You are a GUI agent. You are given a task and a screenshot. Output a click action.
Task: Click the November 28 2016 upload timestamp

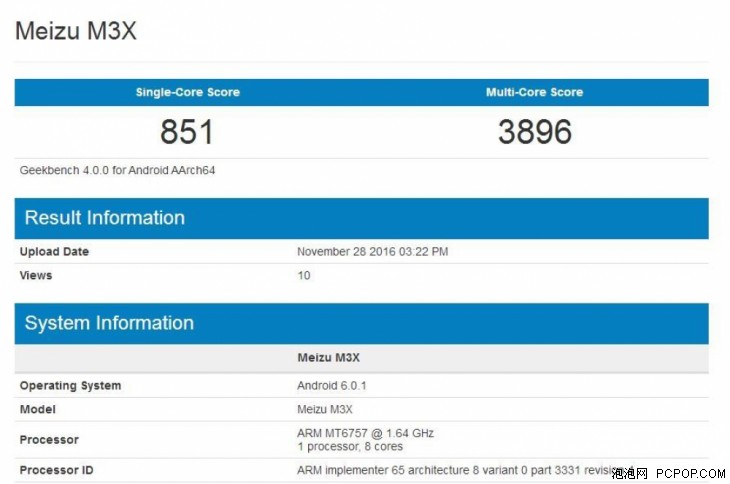(372, 252)
